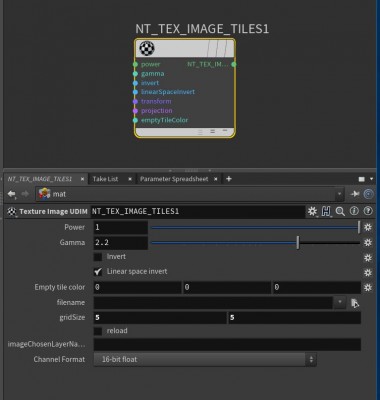
Task: Open the file chooser next to filename
Action: pos(355,303)
